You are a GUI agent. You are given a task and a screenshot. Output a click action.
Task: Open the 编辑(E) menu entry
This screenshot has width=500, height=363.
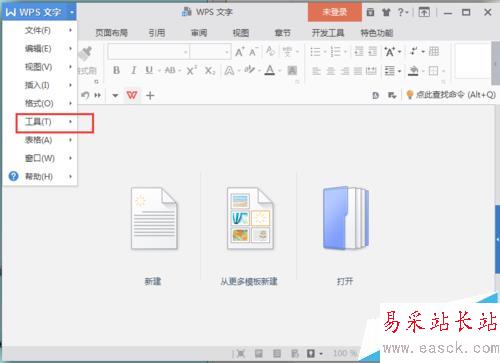(40, 49)
